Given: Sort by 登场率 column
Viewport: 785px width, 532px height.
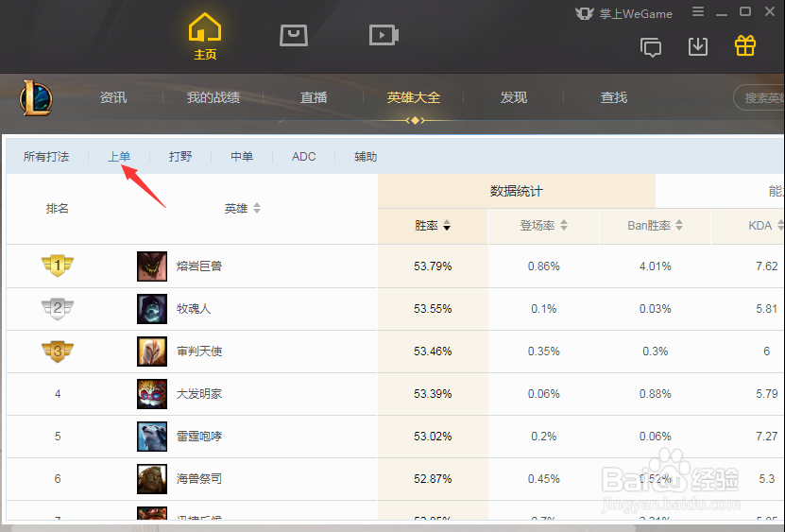Looking at the screenshot, I should tap(543, 226).
